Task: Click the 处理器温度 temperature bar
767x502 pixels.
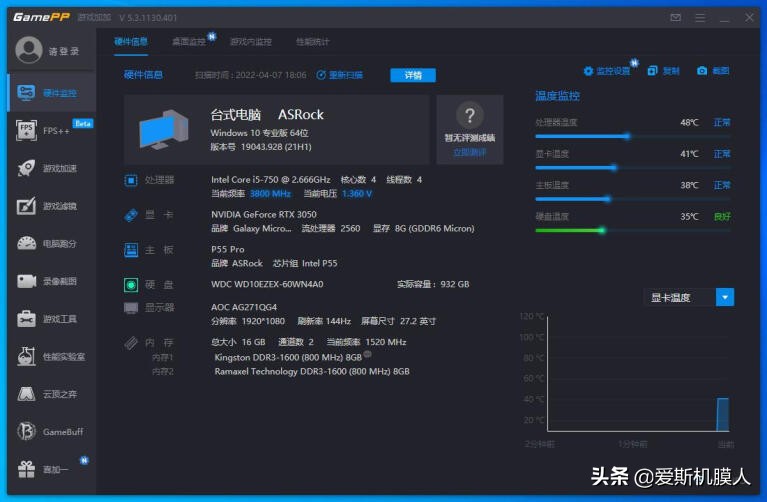Action: pos(632,137)
